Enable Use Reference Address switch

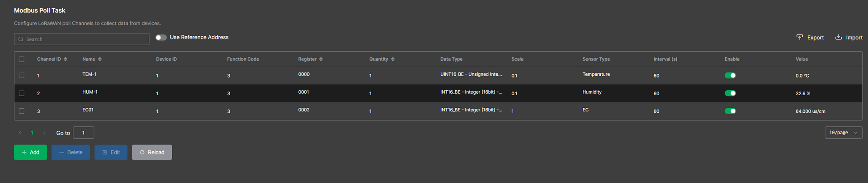click(161, 38)
